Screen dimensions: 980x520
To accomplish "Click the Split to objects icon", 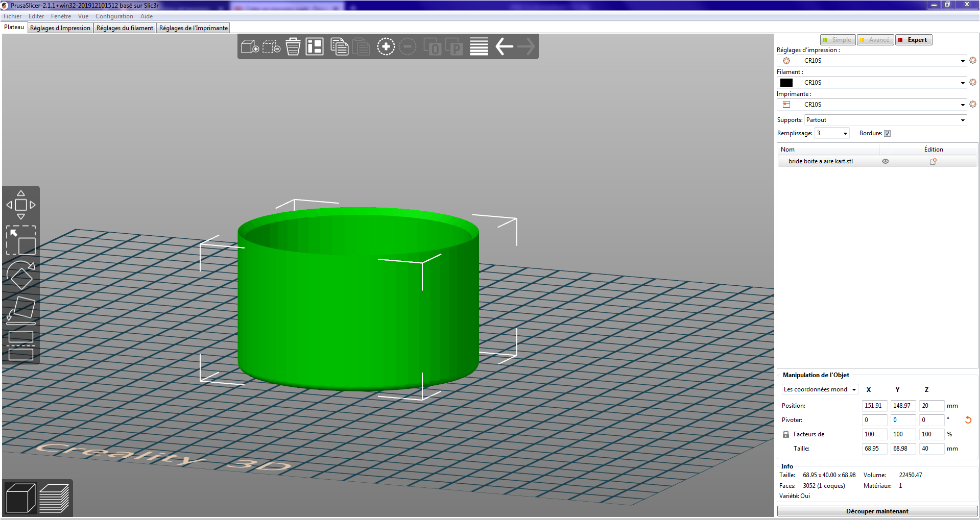I will (x=433, y=47).
